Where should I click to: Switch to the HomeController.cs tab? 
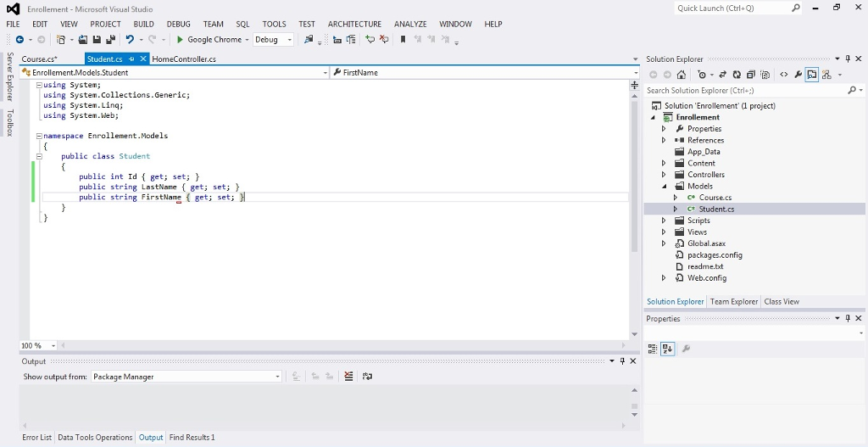[184, 59]
